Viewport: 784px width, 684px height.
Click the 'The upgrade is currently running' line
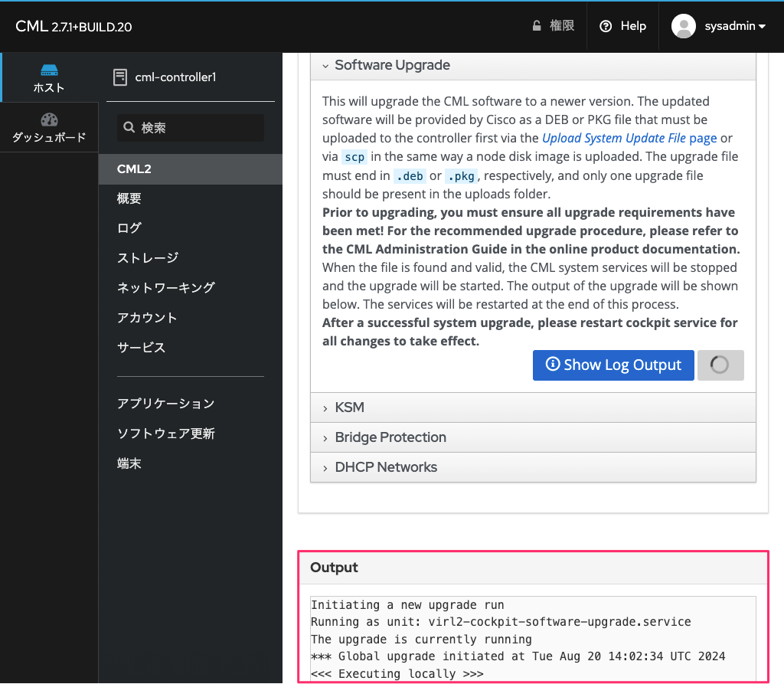(x=422, y=640)
